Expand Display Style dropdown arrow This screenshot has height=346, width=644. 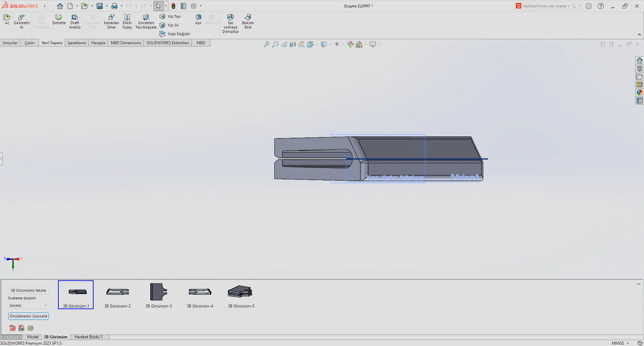point(330,44)
